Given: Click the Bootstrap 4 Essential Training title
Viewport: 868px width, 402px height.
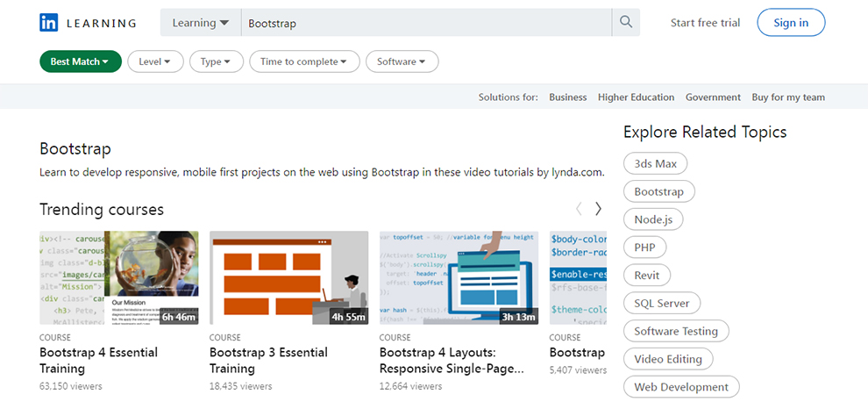Looking at the screenshot, I should pos(98,361).
